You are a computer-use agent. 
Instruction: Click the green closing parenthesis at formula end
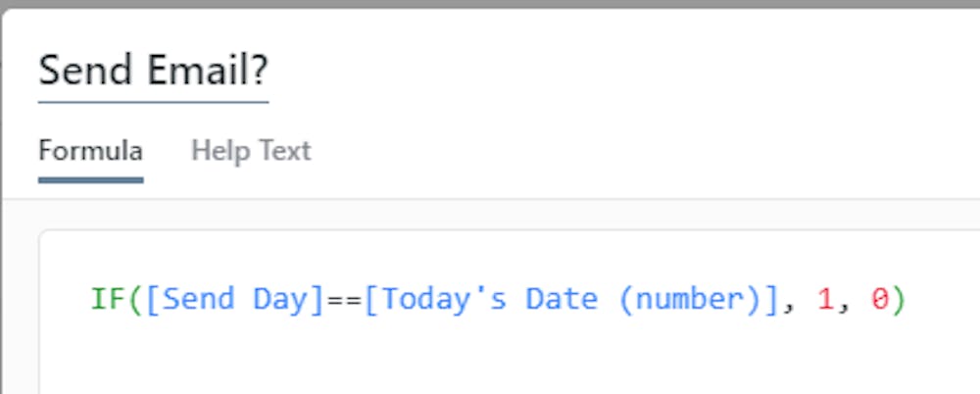coord(898,300)
